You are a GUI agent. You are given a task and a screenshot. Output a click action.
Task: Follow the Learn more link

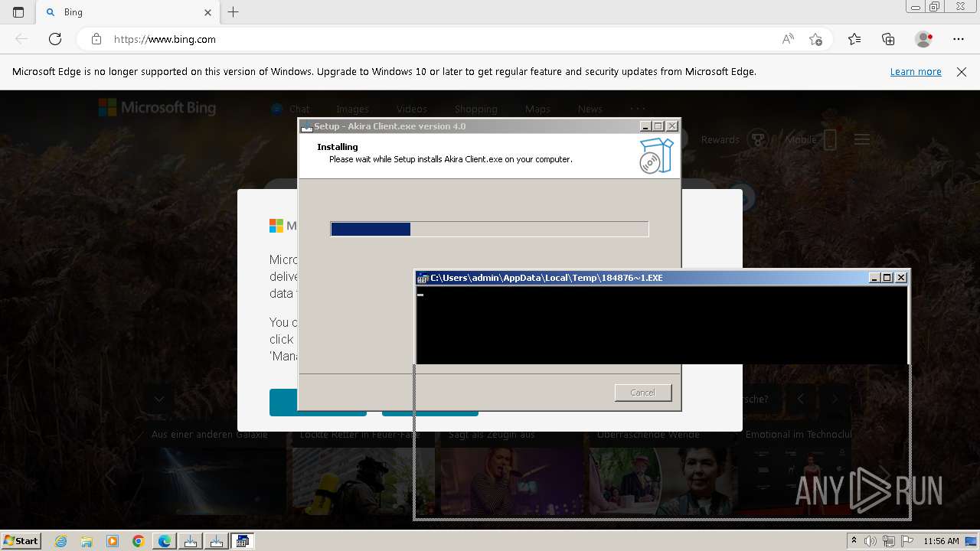point(916,72)
